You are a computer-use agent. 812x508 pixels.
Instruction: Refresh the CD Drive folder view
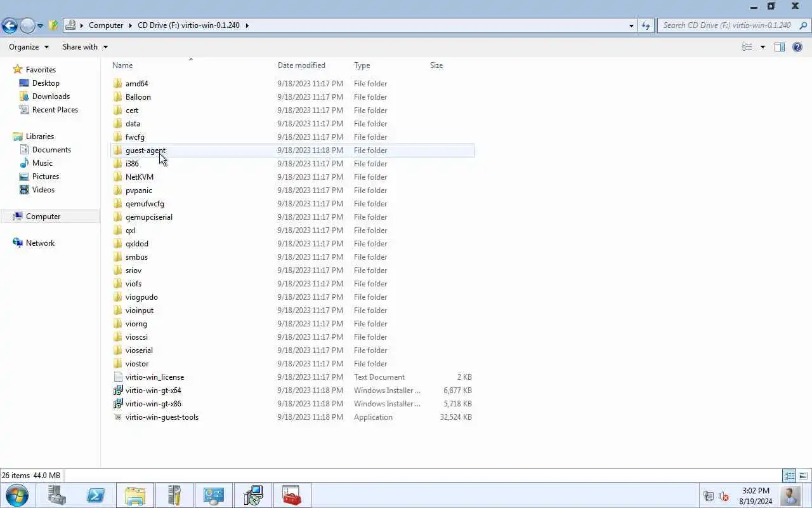click(646, 25)
